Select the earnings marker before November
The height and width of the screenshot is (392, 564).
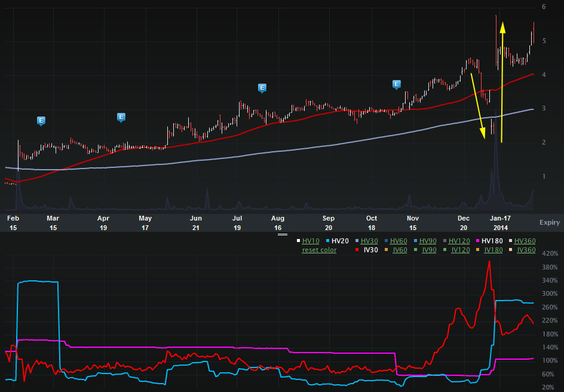click(x=396, y=84)
